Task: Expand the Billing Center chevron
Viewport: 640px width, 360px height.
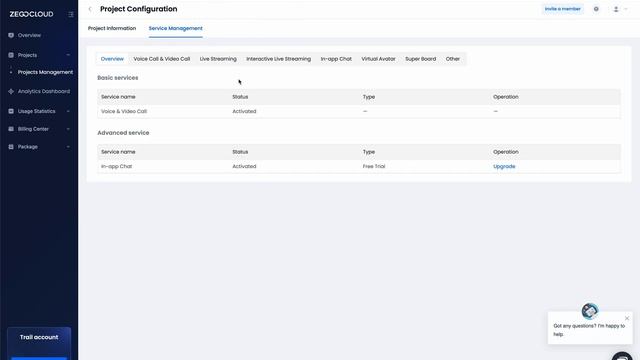Action: click(x=68, y=129)
